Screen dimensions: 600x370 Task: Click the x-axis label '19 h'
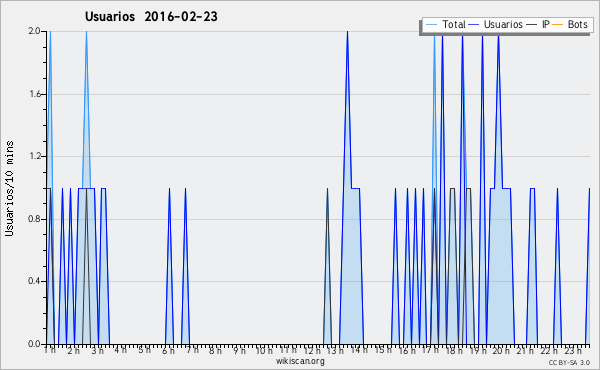point(478,350)
